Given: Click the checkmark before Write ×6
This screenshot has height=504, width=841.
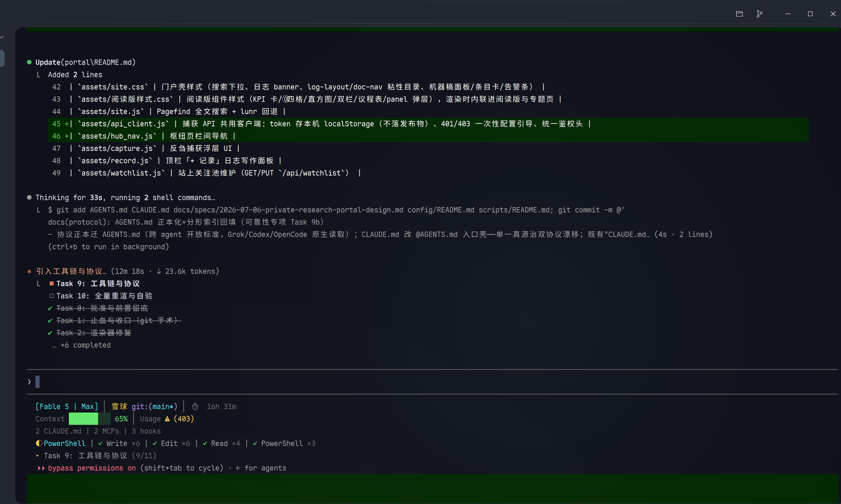Looking at the screenshot, I should (x=100, y=444).
